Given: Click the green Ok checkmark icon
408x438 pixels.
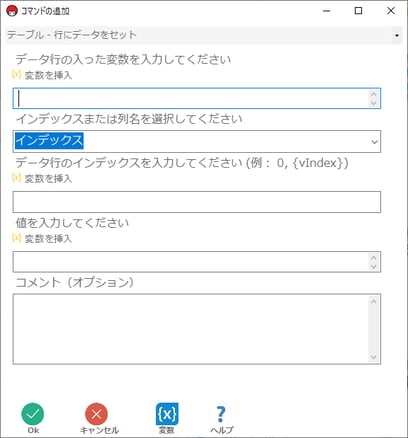Looking at the screenshot, I should click(x=33, y=414).
